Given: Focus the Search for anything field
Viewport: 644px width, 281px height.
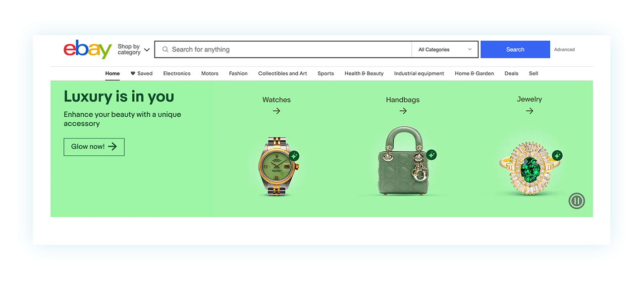Looking at the screenshot, I should click(283, 49).
